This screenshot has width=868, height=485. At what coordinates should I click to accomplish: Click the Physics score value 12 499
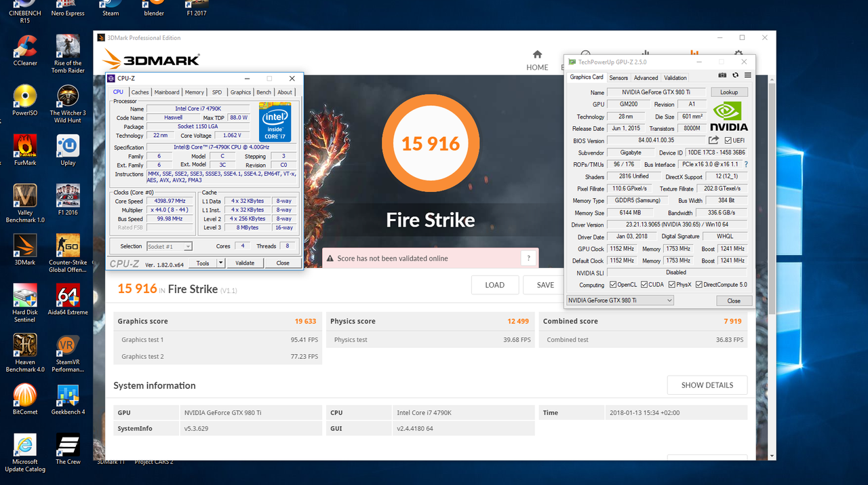(518, 322)
